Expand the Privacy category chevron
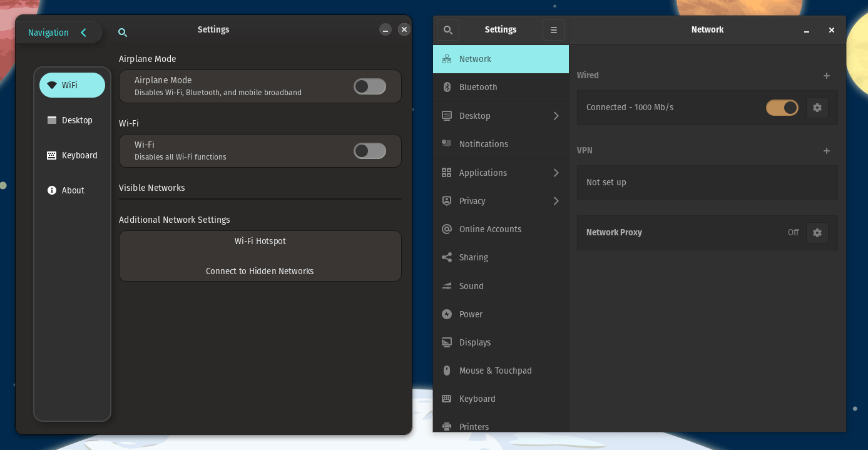 (x=556, y=201)
